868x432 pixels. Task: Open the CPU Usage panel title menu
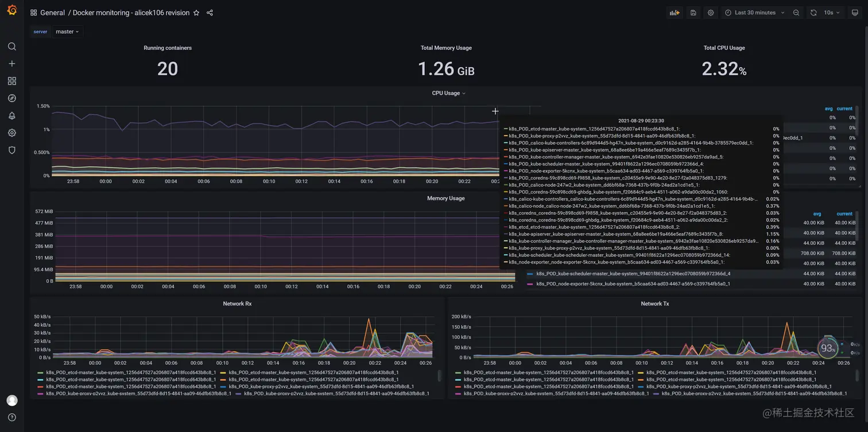(448, 93)
